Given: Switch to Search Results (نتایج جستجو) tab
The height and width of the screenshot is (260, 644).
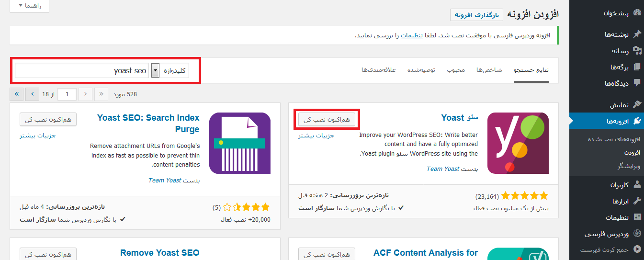Looking at the screenshot, I should pyautogui.click(x=531, y=70).
